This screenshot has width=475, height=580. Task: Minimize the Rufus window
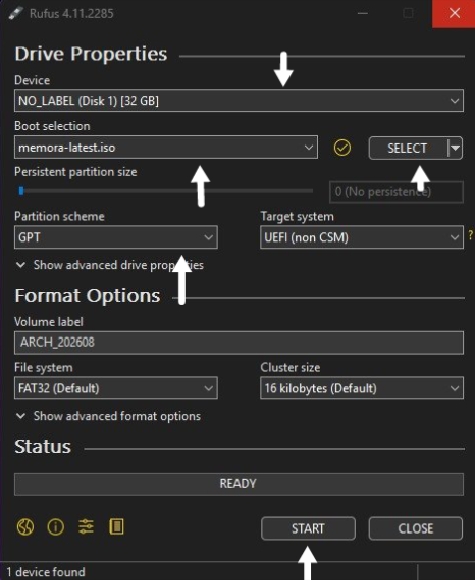[x=363, y=13]
